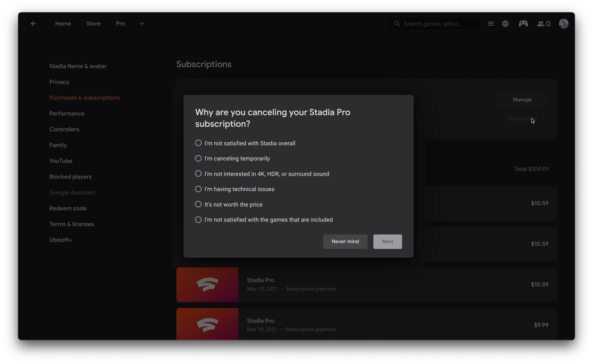Click the back arrow icon

pos(33,24)
